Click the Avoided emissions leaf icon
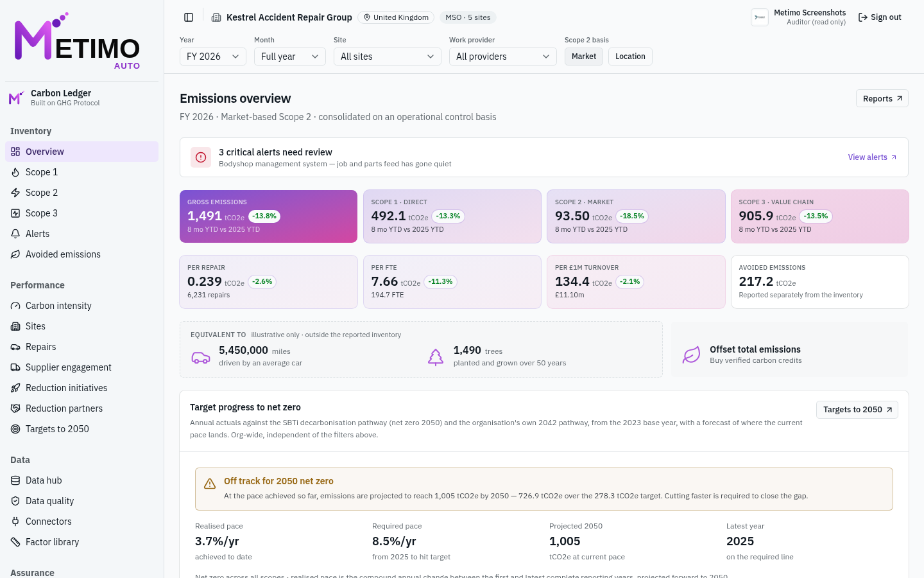The width and height of the screenshot is (924, 578). pyautogui.click(x=15, y=254)
